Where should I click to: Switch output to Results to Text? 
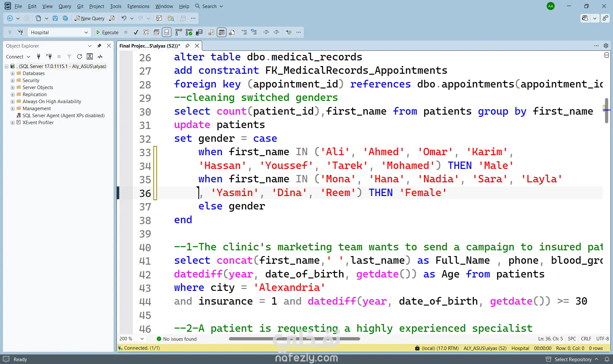[211, 32]
